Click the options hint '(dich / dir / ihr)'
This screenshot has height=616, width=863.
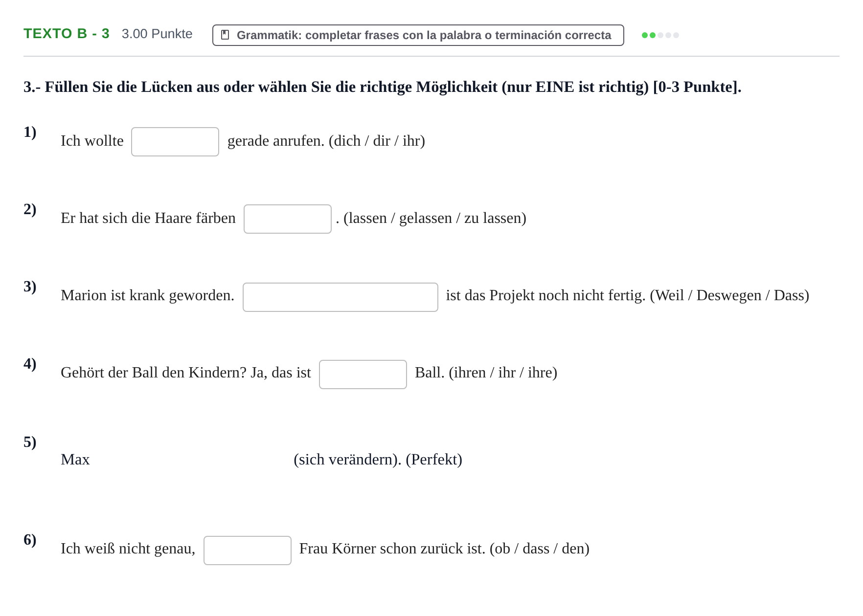(x=377, y=141)
